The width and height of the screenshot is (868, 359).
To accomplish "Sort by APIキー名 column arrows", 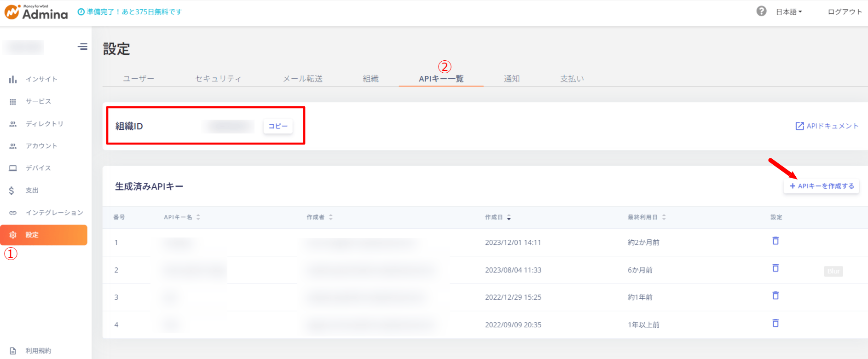I will coord(198,217).
